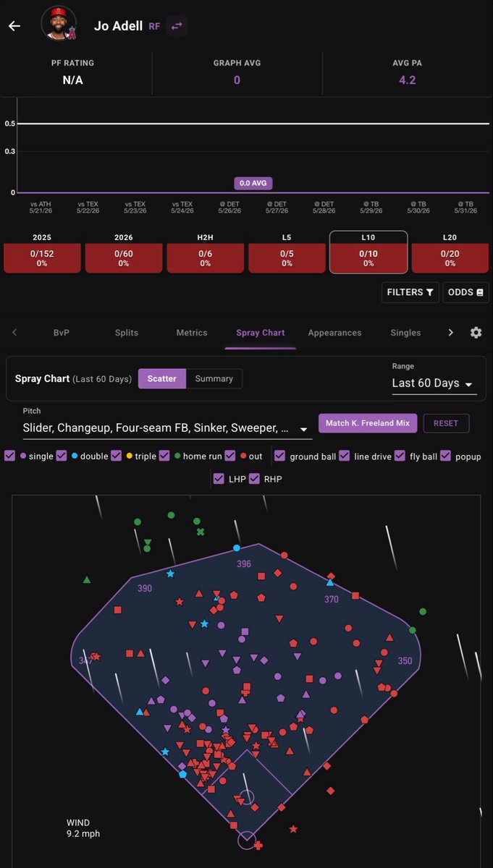Open the FILTERS button
This screenshot has width=493, height=868.
click(x=410, y=292)
